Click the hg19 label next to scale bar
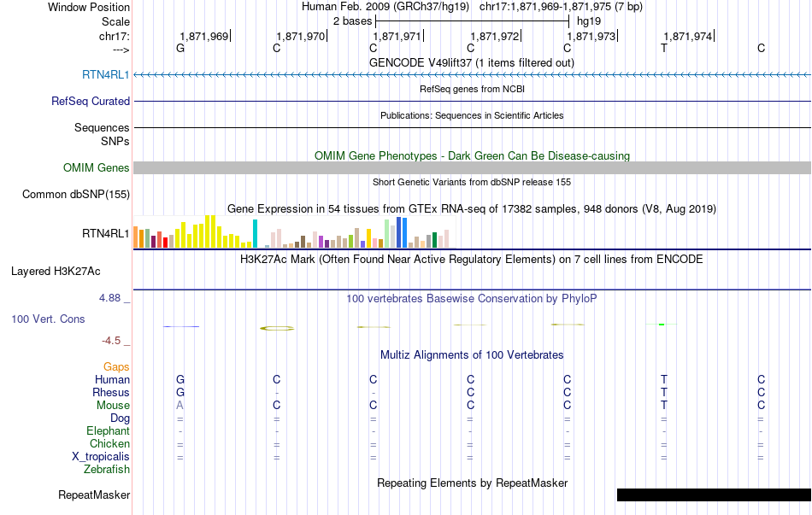 point(589,21)
